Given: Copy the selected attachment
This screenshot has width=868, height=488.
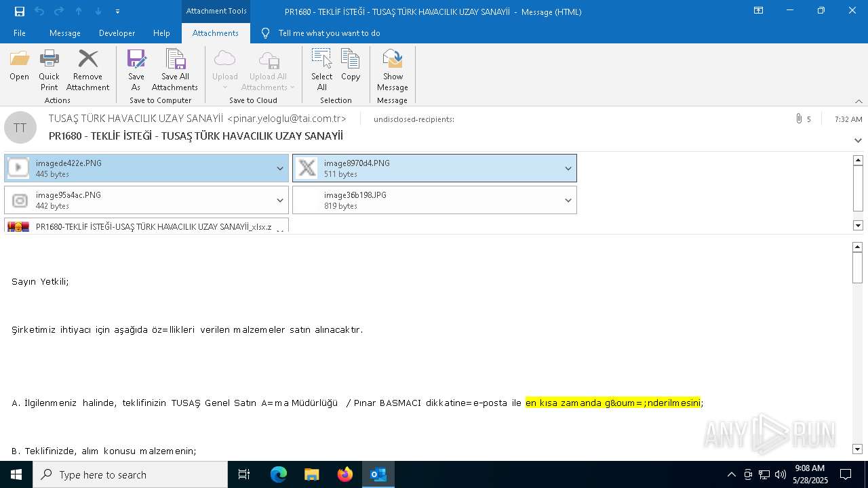Looking at the screenshot, I should coord(351,66).
